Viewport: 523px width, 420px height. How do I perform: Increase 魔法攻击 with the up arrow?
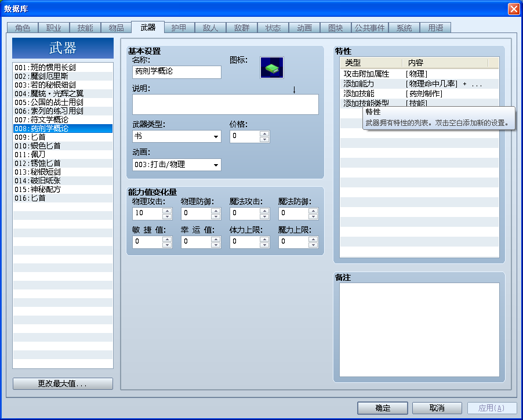pos(264,211)
